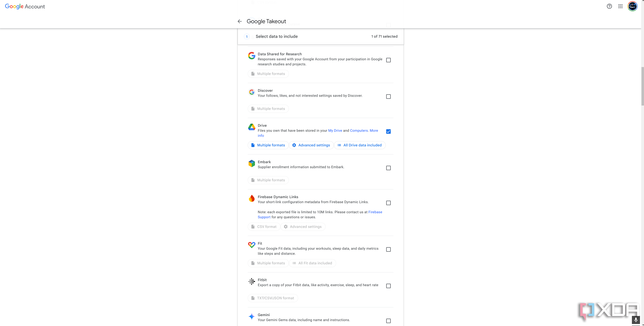Click All Fit data included button
Screen dimensions: 644x326
click(x=312, y=263)
